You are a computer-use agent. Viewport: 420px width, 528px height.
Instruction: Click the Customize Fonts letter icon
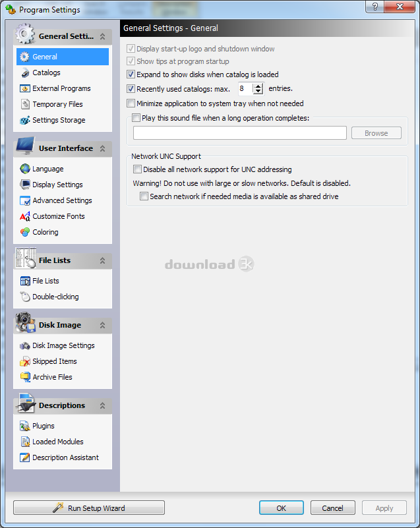(25, 216)
